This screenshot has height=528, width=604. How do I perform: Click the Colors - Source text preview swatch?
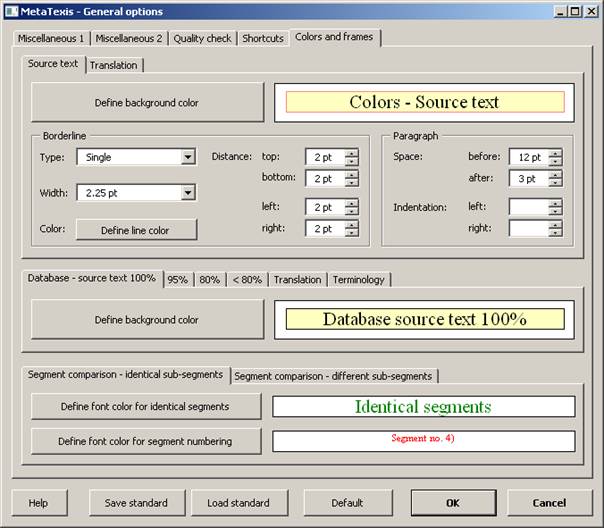coord(425,102)
